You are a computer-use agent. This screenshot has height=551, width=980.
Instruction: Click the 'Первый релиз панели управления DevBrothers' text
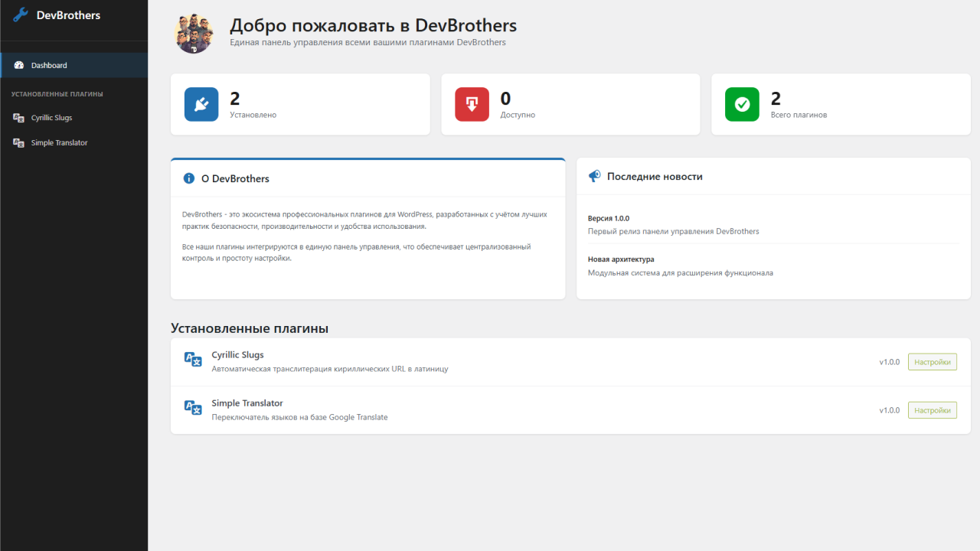[674, 231]
